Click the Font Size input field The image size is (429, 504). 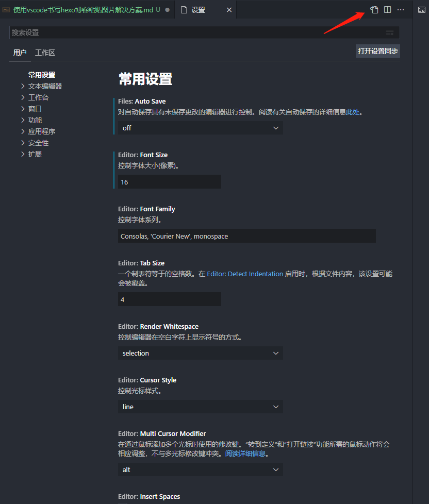(169, 182)
